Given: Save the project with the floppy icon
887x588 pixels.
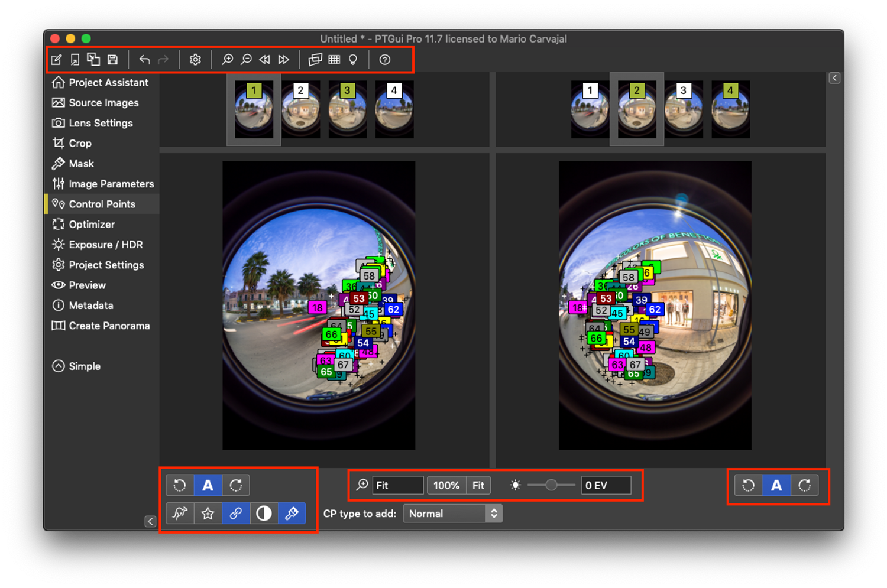Looking at the screenshot, I should point(113,60).
